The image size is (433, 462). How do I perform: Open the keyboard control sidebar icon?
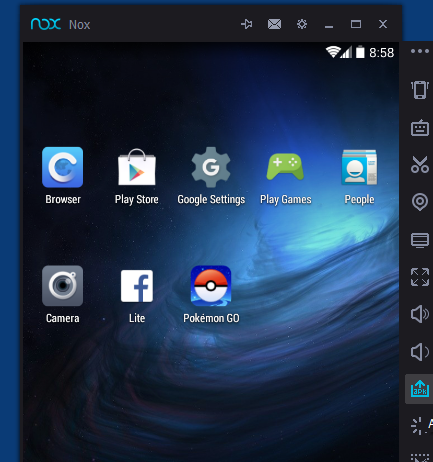click(x=420, y=128)
